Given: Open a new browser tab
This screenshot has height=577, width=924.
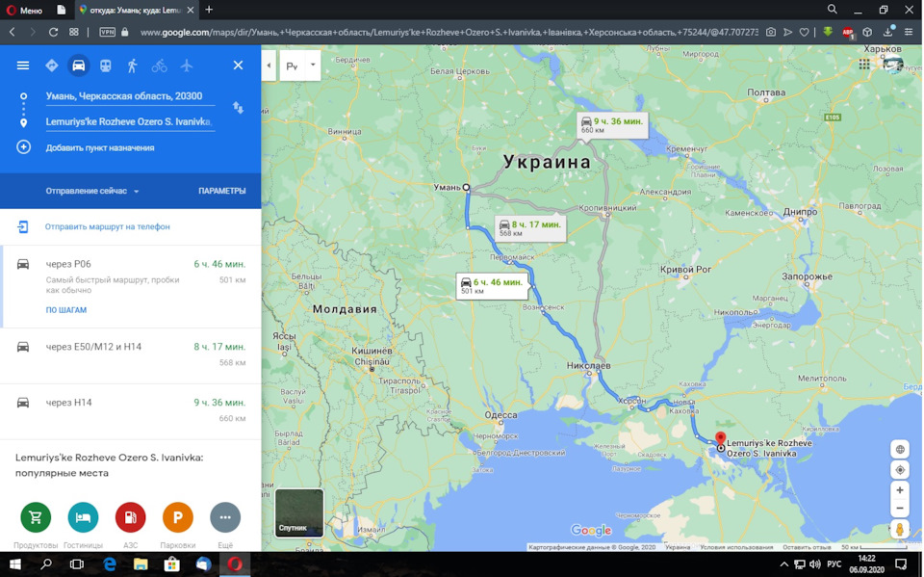Looking at the screenshot, I should click(x=209, y=10).
